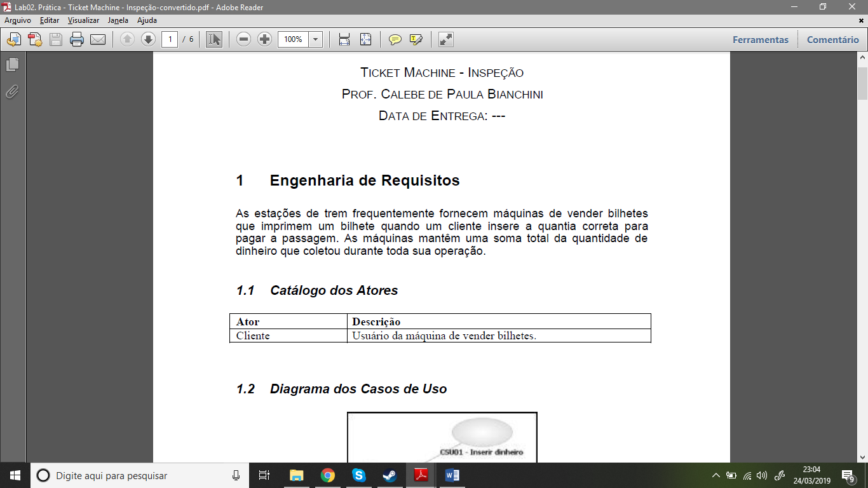Open the Arquivo menu
Screen dimensions: 868x488
click(18, 20)
